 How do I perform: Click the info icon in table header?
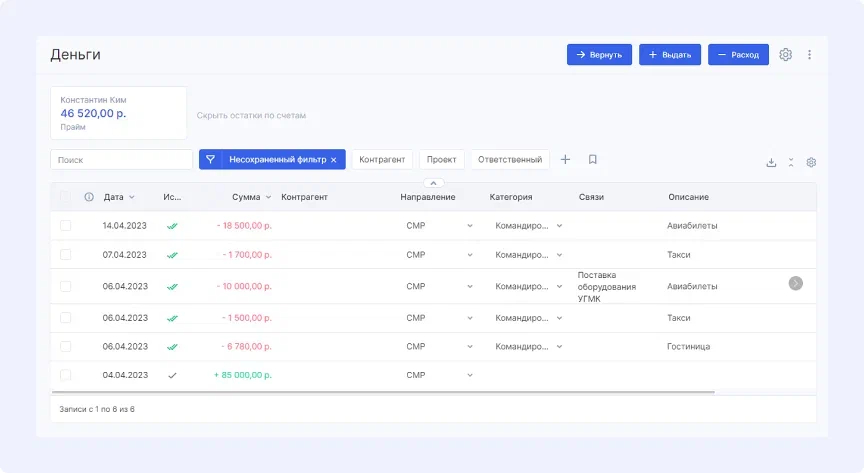tap(89, 197)
